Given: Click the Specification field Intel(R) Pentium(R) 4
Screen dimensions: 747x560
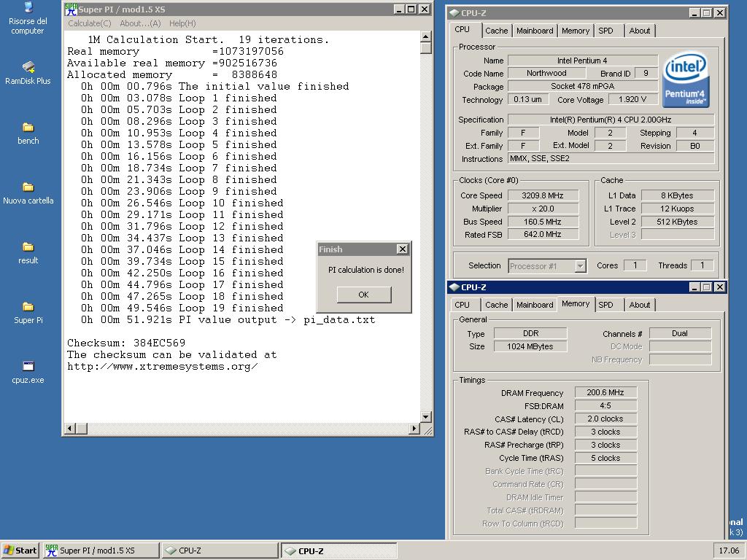Looking at the screenshot, I should click(611, 120).
